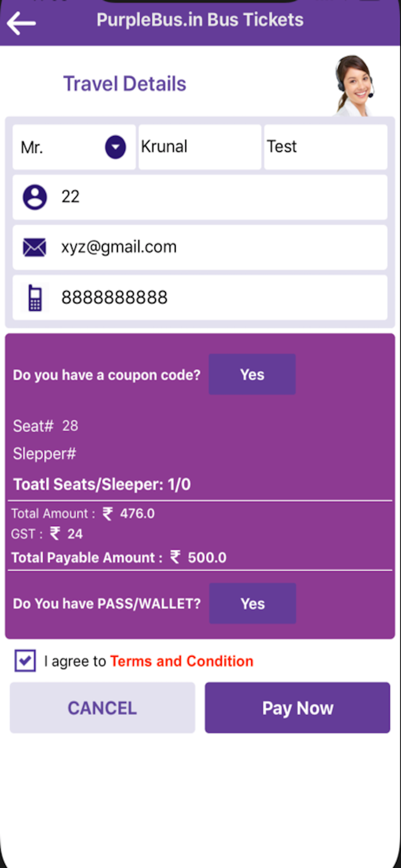Tap the PurpleBus.in Bus Tickets header
The image size is (401, 868).
tap(200, 19)
